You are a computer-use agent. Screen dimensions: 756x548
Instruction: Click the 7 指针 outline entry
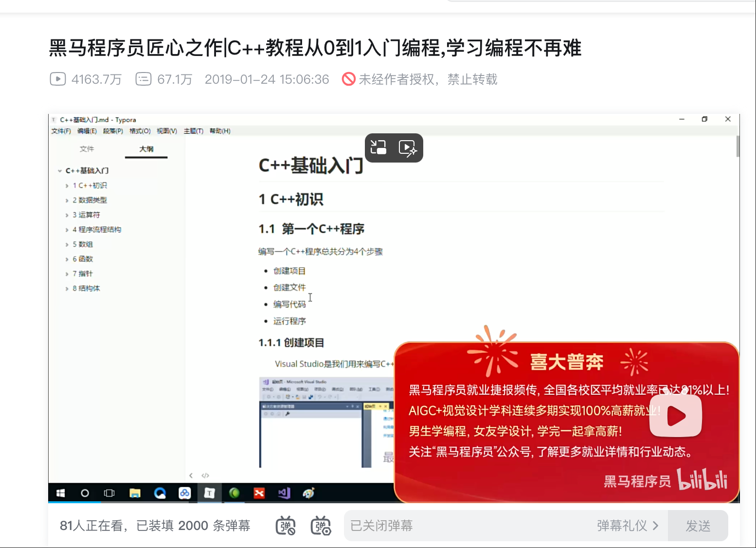coord(82,274)
